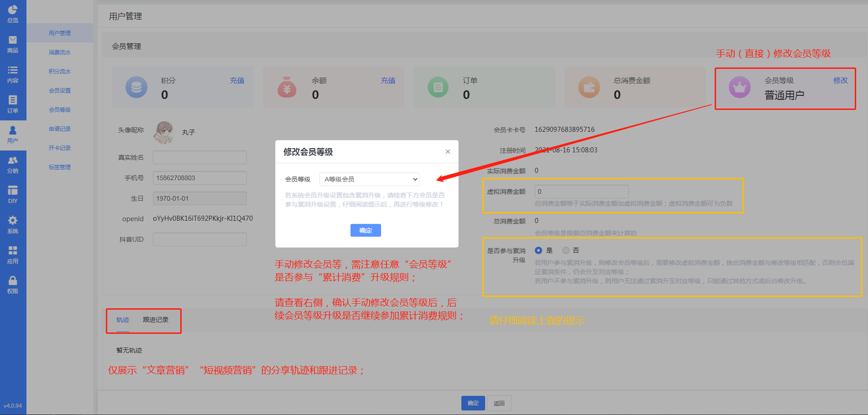Close the 修改会员等级 dialog
The height and width of the screenshot is (415, 868).
448,152
